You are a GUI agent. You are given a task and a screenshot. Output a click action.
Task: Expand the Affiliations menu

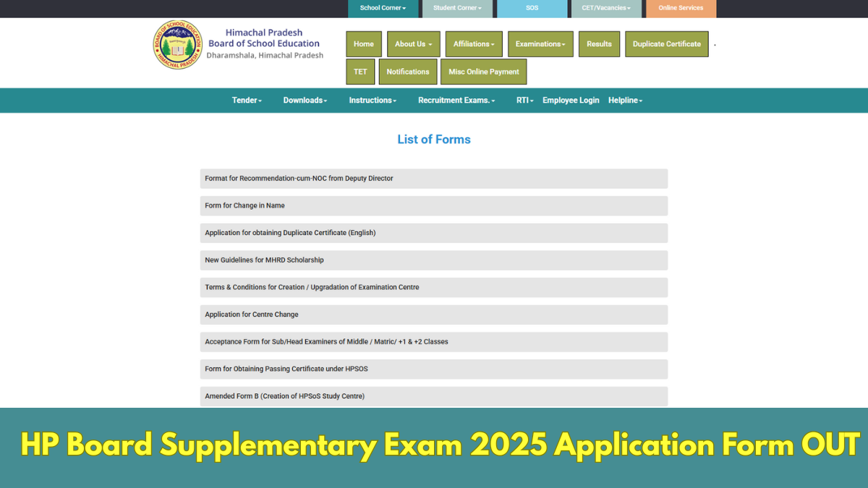474,44
